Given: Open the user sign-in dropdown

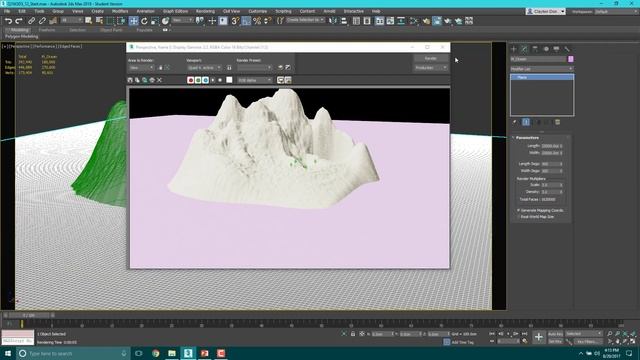Looking at the screenshot, I should [x=546, y=11].
